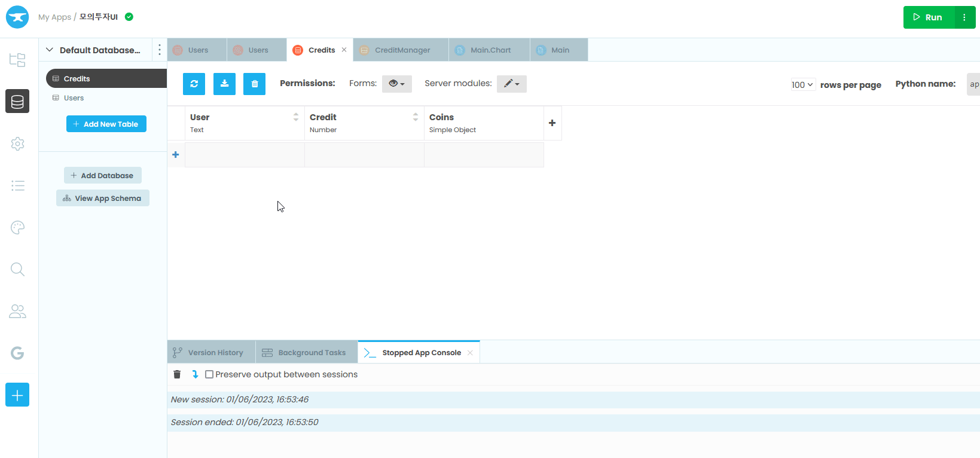Open the Server modules permission dropdown
Viewport: 980px width, 458px height.
tap(512, 84)
